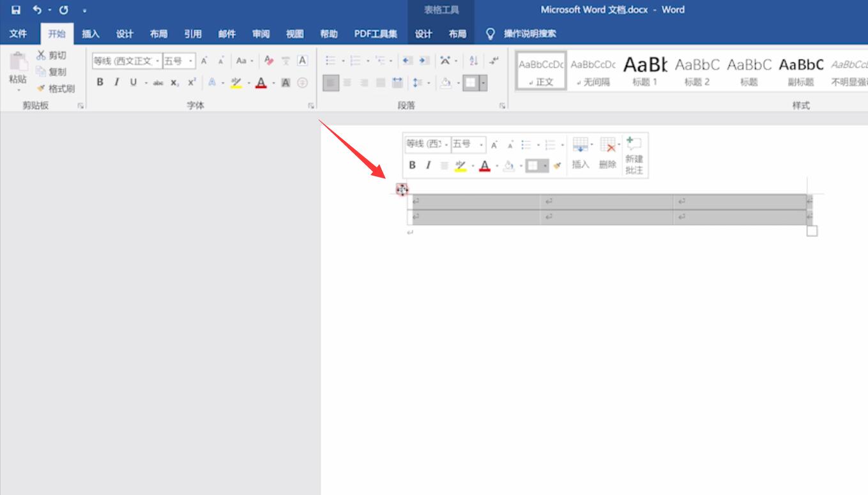Viewport: 868px width, 495px height.
Task: Click Cut (剪切) in clipboard group
Action: [51, 56]
